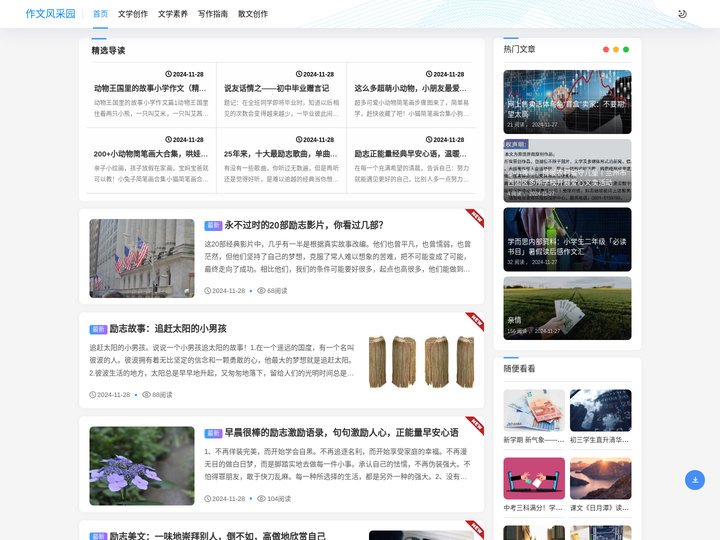Click clock icon on 早晨很棒 article date
Viewport: 720px width, 540px height.
(208, 498)
